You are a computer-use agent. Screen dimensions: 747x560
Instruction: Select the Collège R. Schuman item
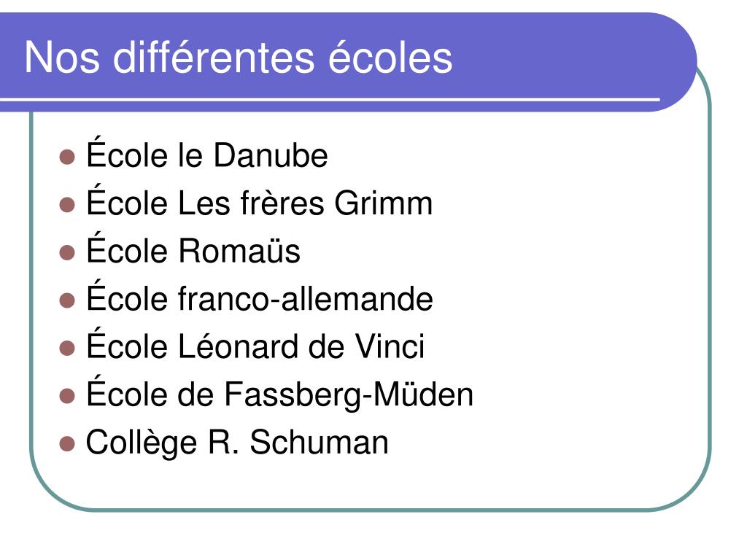tap(237, 443)
